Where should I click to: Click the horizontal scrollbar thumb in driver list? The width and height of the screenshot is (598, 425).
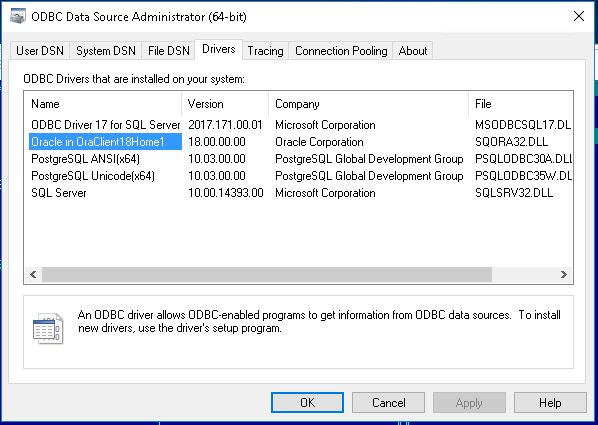pyautogui.click(x=267, y=274)
